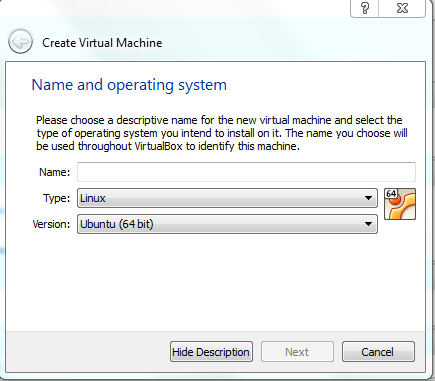Click the back arrow beside Create Virtual Machine
Viewport: 435px width, 381px height.
point(20,42)
